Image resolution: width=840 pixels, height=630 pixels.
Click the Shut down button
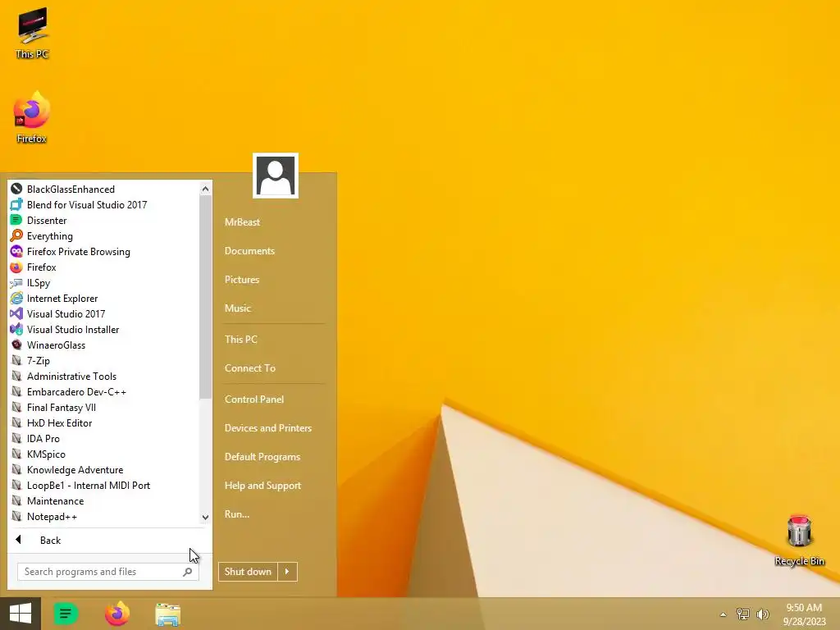click(x=248, y=572)
